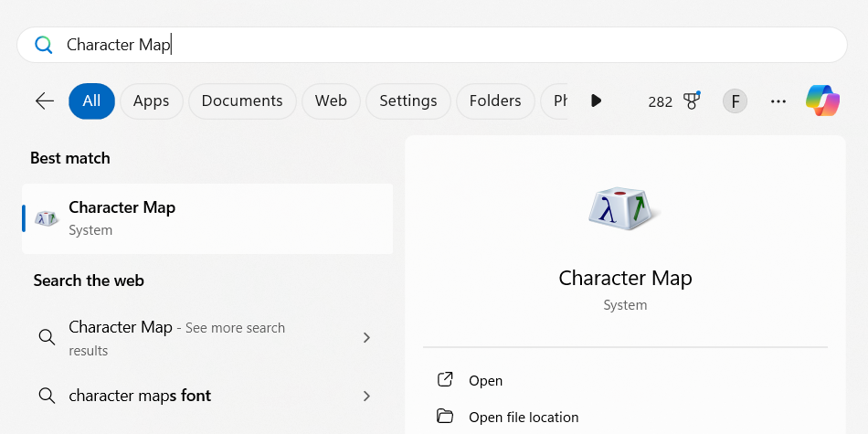This screenshot has width=868, height=434.
Task: Select the Character Map best match result
Action: pos(207,218)
